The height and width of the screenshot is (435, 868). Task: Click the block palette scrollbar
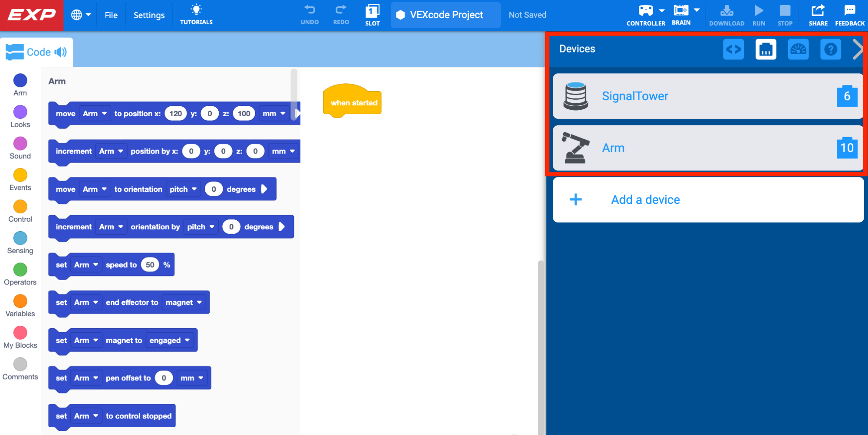[x=294, y=95]
